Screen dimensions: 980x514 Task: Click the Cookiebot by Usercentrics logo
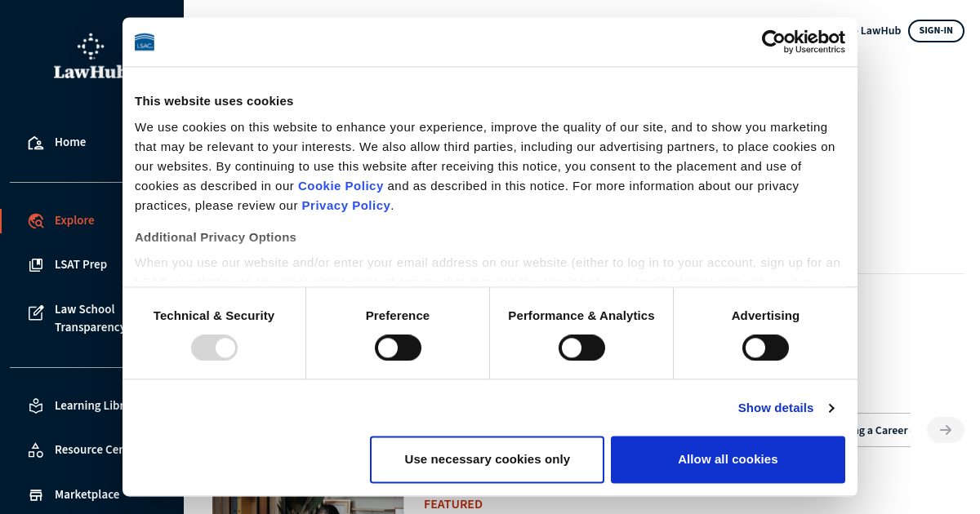[803, 42]
